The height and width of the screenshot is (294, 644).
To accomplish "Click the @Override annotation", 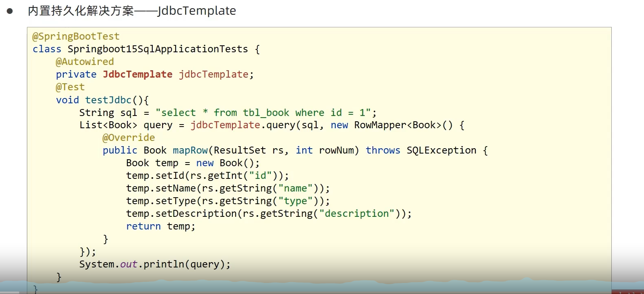I will pos(129,138).
